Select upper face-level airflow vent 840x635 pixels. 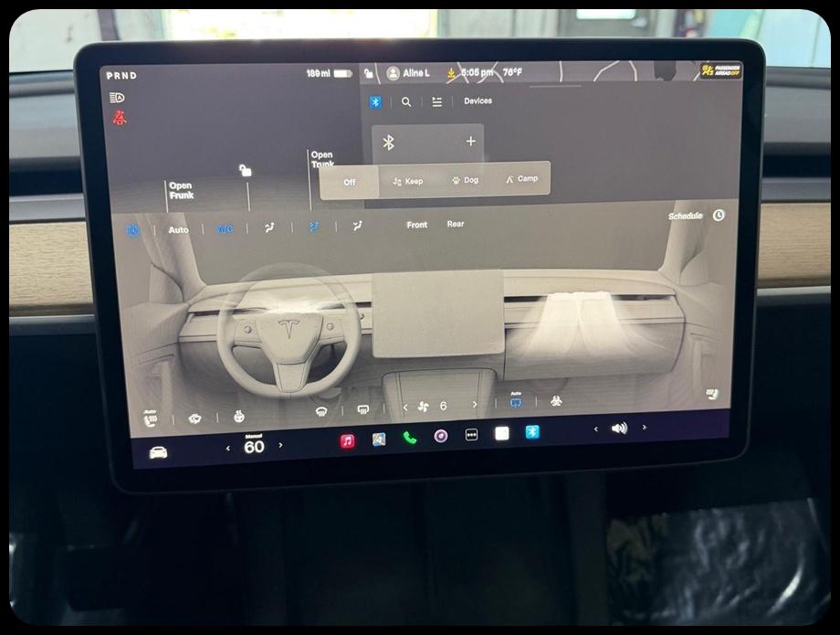pos(269,228)
